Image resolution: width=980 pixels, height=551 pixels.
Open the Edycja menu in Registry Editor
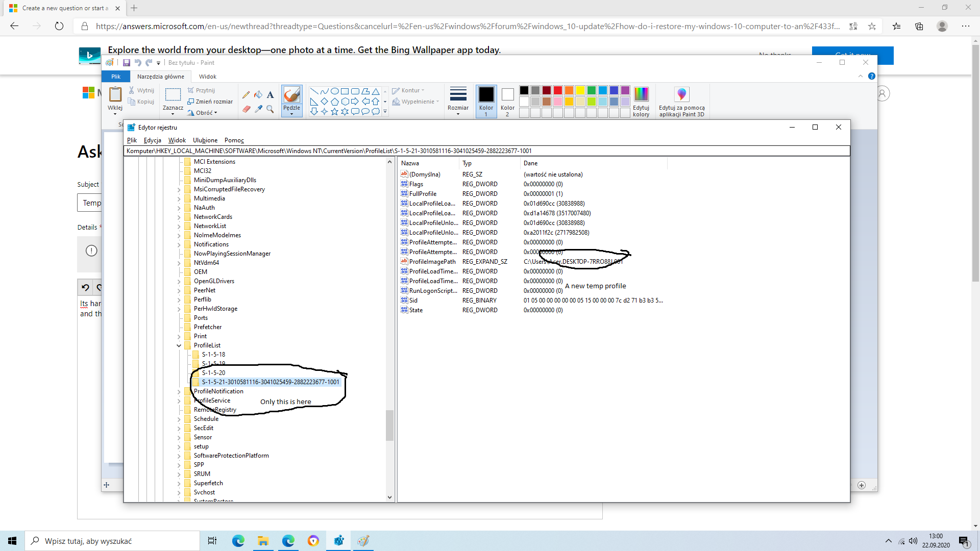point(152,140)
